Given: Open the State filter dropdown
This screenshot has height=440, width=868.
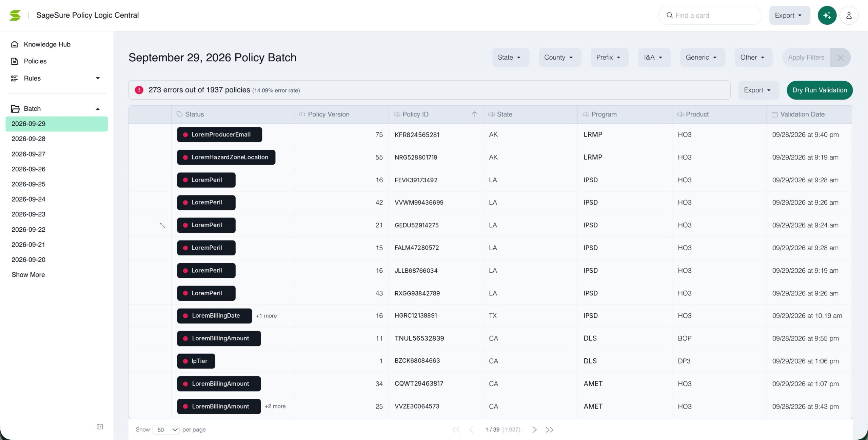Looking at the screenshot, I should (510, 58).
